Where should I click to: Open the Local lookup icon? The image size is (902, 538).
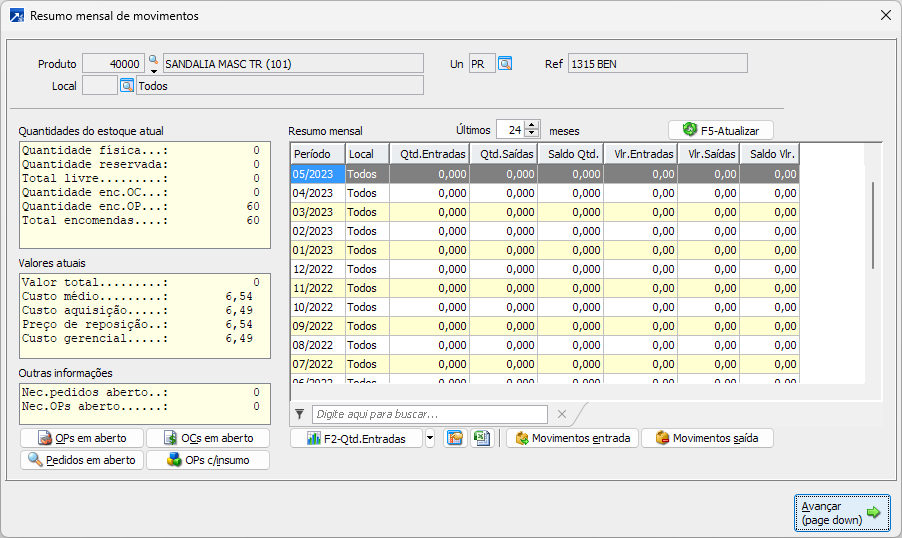(127, 86)
